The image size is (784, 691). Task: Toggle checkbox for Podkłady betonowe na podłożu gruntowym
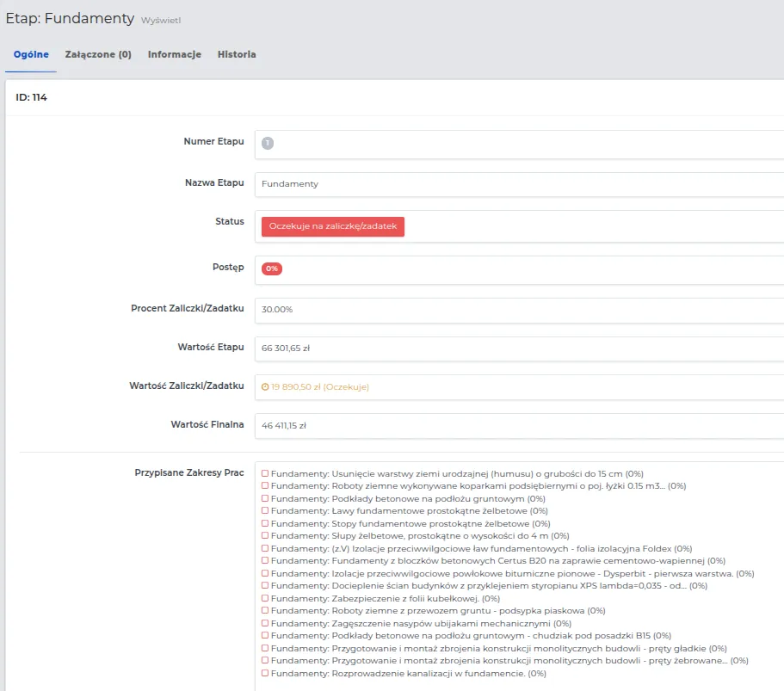pyautogui.click(x=265, y=498)
